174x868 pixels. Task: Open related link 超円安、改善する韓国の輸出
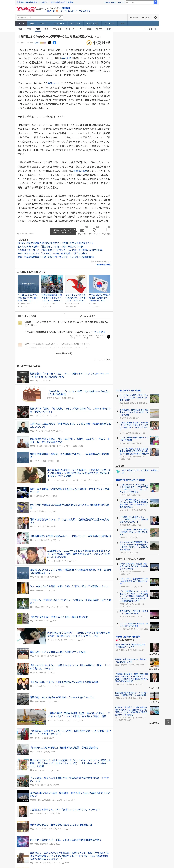(55, 243)
